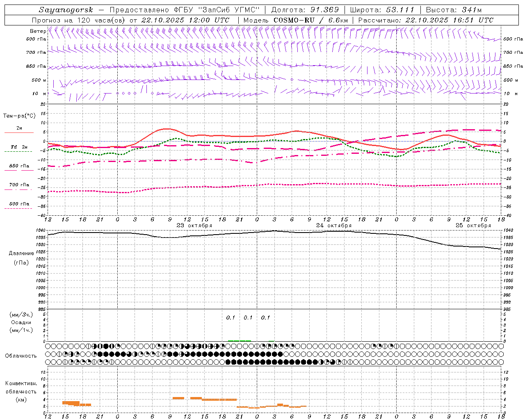Click the (мм/1ч.) precipitation unit label
Image resolution: width=525 pixels, height=420 pixels.
tap(21, 331)
